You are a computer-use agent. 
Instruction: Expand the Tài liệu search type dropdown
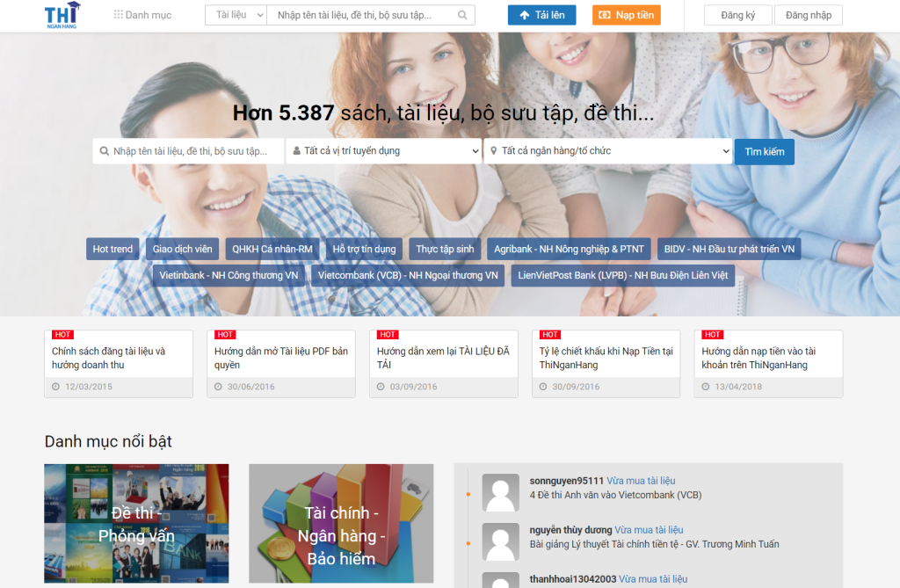point(236,15)
